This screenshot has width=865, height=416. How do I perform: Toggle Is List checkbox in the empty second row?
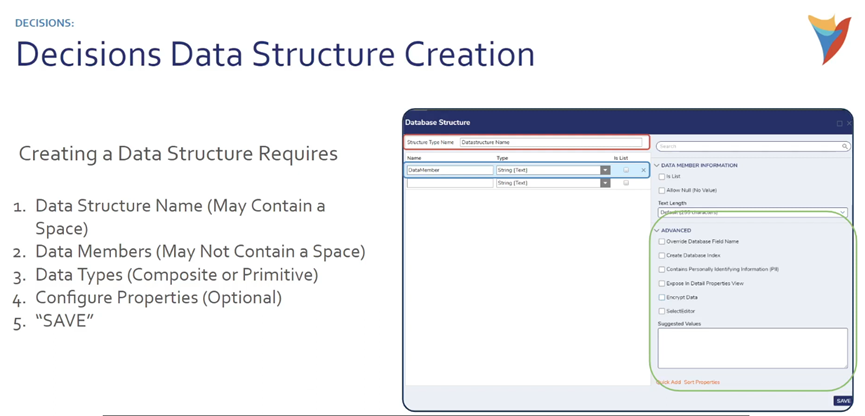626,183
